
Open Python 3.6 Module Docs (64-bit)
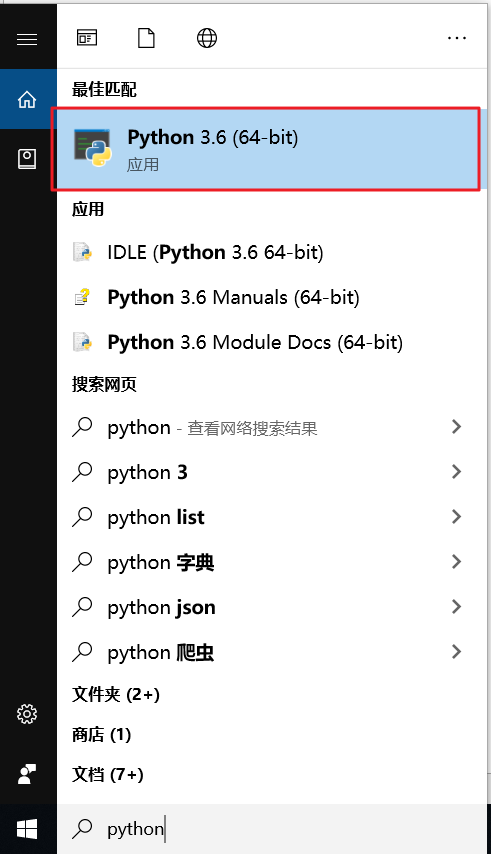click(x=272, y=342)
